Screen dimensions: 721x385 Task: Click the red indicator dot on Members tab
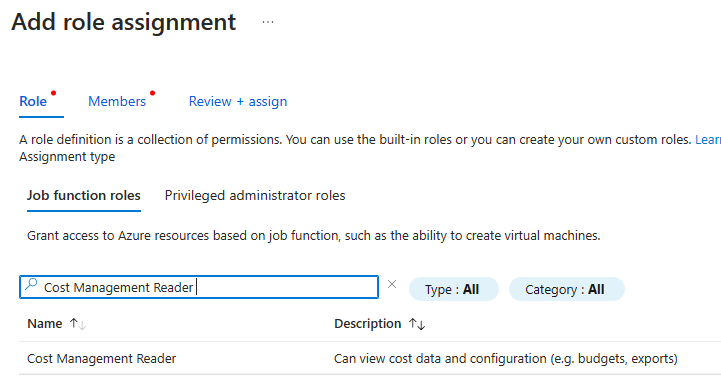(x=153, y=93)
